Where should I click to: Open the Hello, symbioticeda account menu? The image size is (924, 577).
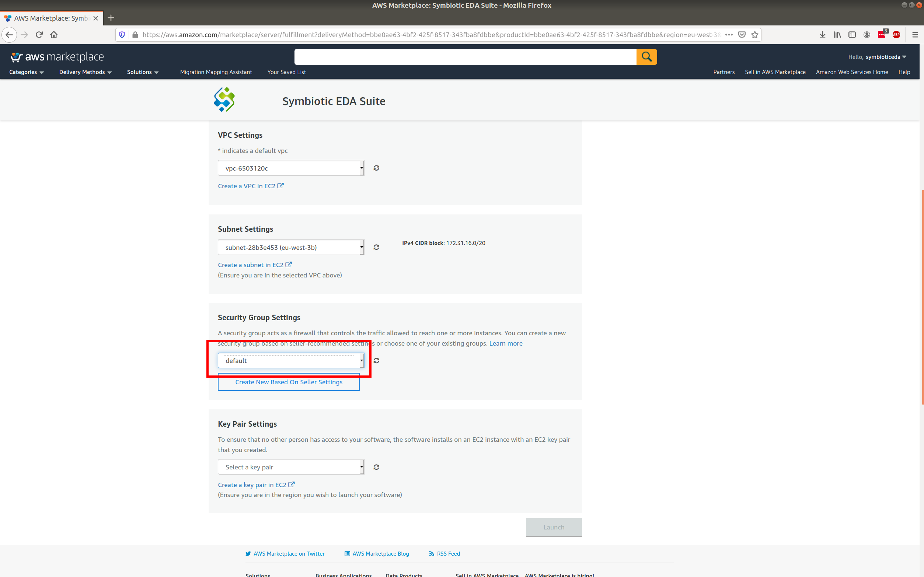877,57
